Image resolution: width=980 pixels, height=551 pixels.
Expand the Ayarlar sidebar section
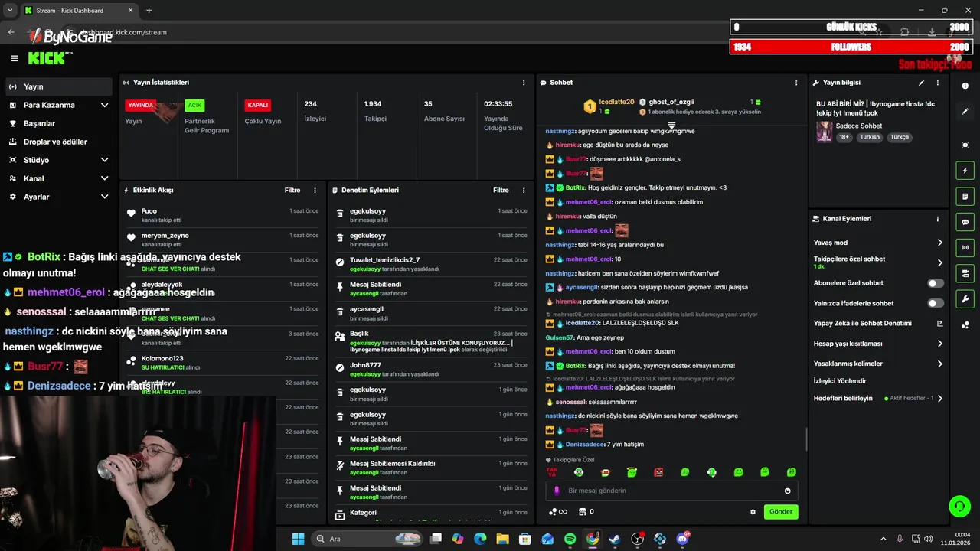coord(58,197)
